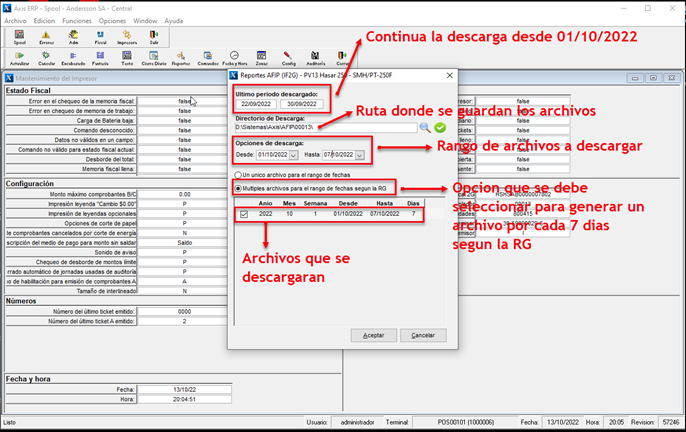Toggle the checkbox for 2022 week 1 row
The image size is (686, 432).
(245, 213)
